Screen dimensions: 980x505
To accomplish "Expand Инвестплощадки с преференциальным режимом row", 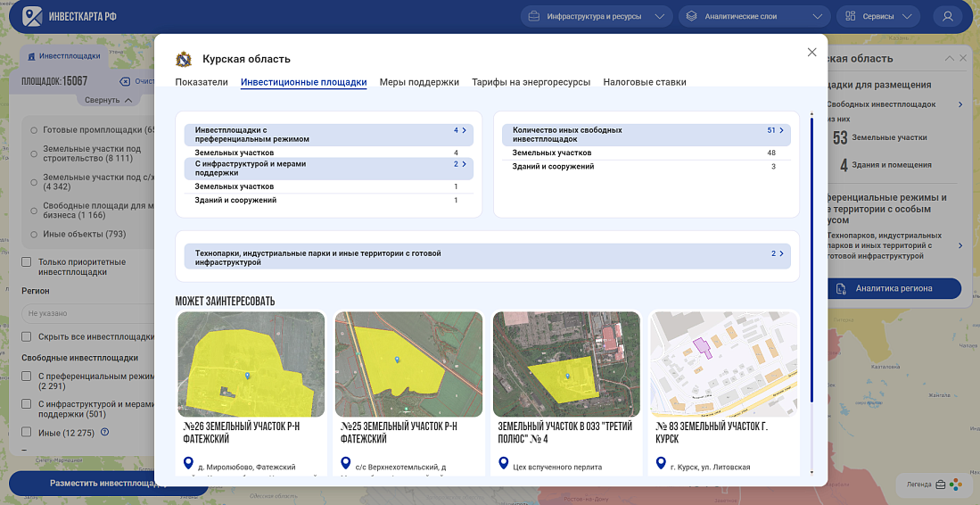I will pyautogui.click(x=329, y=135).
